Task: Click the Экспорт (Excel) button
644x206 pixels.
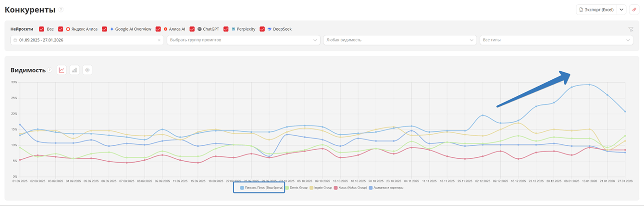Action: click(596, 10)
